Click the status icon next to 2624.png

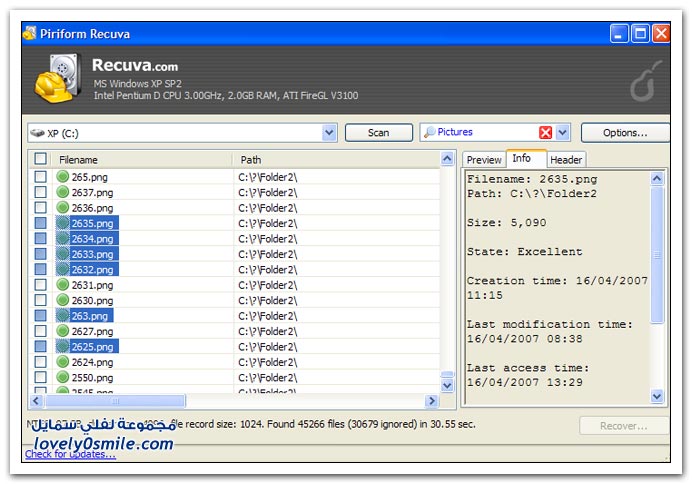click(63, 362)
